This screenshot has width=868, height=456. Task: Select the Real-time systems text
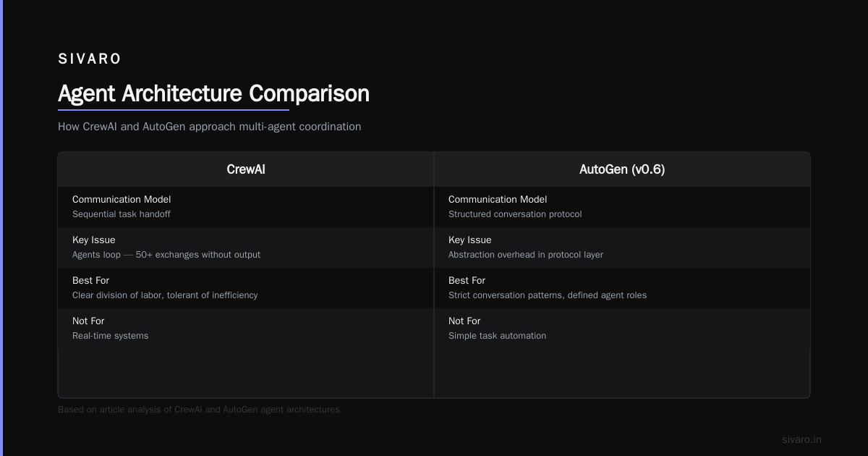point(110,336)
